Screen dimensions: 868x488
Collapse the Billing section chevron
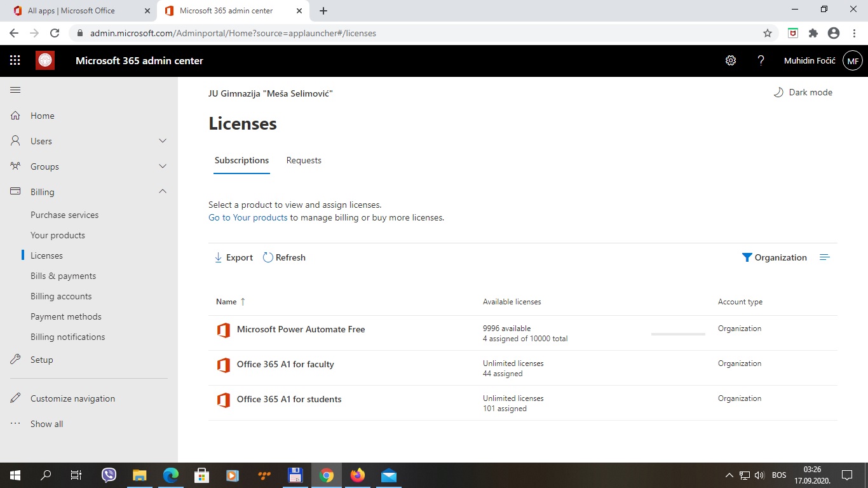coord(163,191)
